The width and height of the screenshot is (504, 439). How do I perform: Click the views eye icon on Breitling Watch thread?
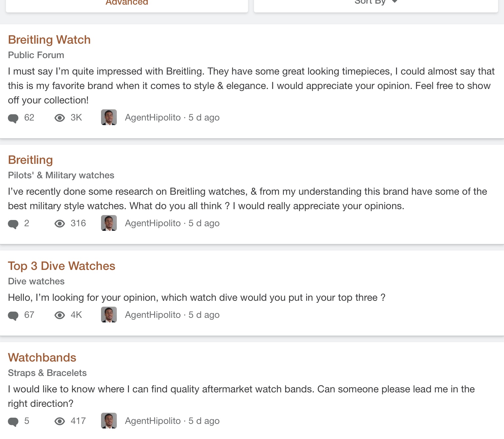coord(59,118)
